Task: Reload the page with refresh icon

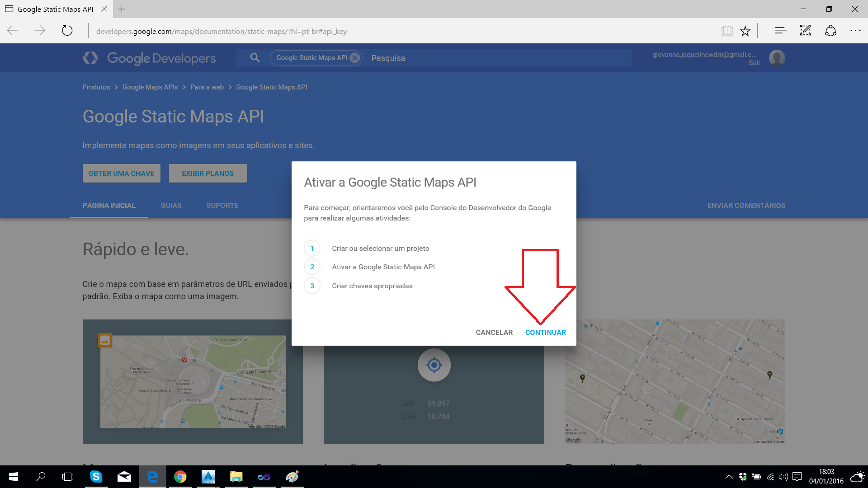Action: click(67, 31)
